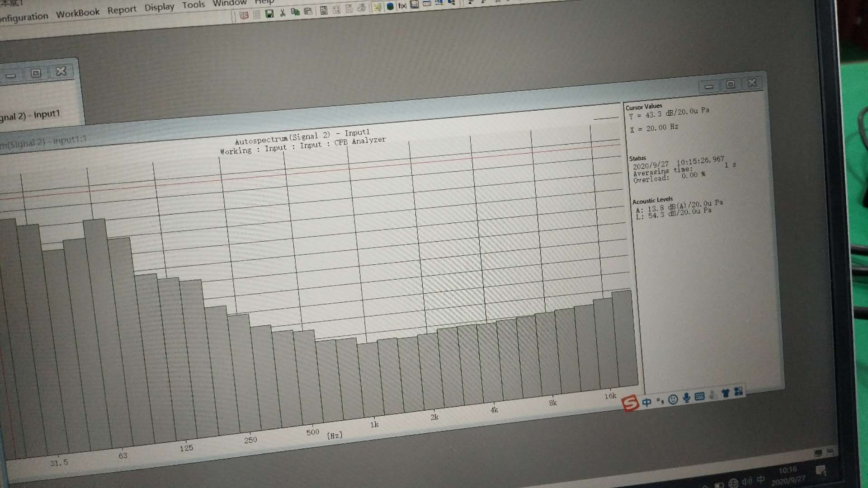Minimize the Autospectrum graph window
868x488 pixels.
coord(709,86)
